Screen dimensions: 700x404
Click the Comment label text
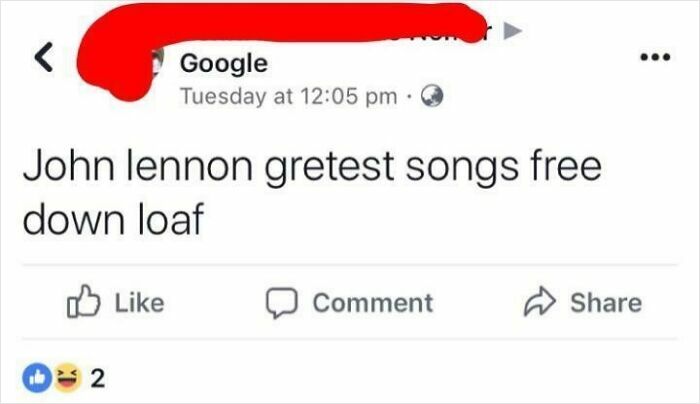click(x=373, y=303)
